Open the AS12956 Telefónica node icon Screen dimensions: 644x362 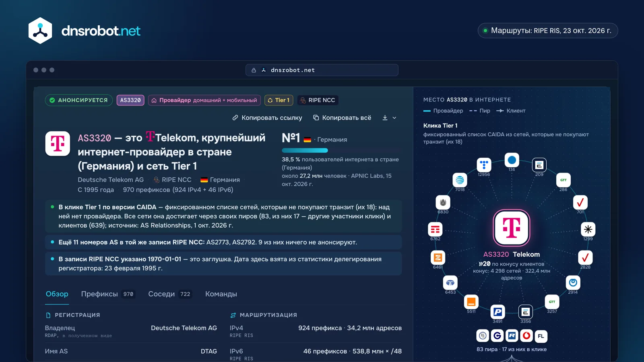(484, 165)
